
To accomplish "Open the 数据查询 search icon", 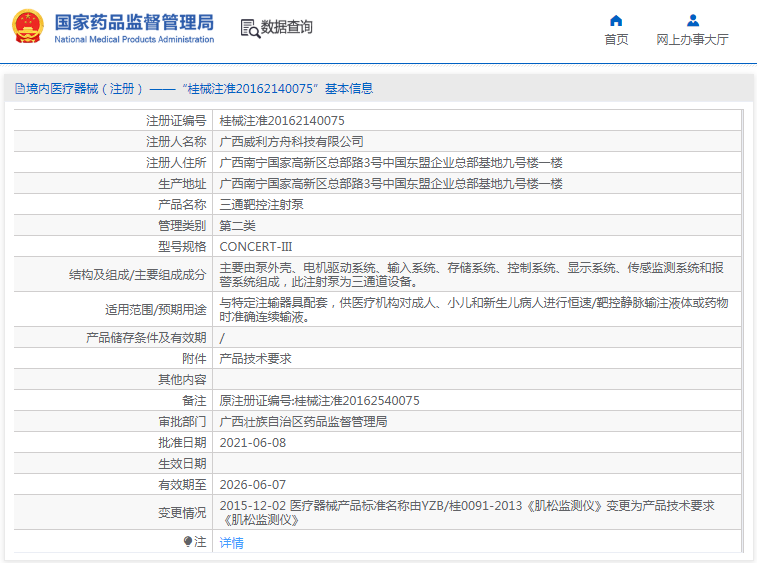I will point(250,28).
